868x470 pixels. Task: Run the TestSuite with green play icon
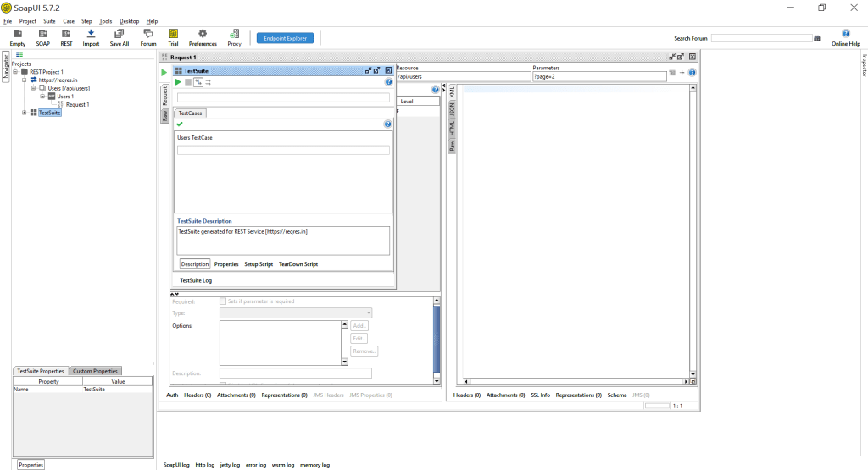coord(178,82)
